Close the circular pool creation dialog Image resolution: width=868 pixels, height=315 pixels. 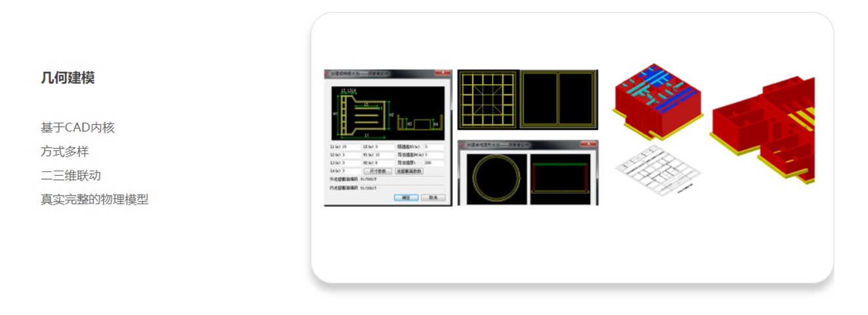pyautogui.click(x=588, y=144)
